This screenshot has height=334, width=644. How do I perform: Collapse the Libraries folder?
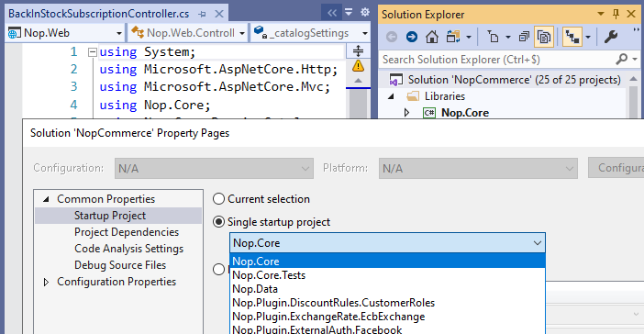391,96
